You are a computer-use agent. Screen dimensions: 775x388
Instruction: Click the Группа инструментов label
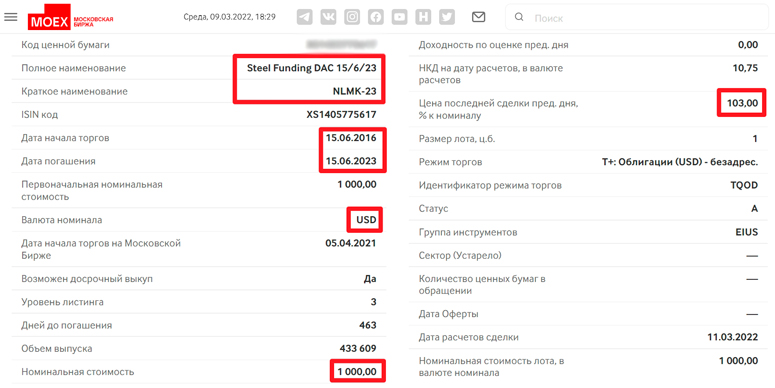pos(468,232)
